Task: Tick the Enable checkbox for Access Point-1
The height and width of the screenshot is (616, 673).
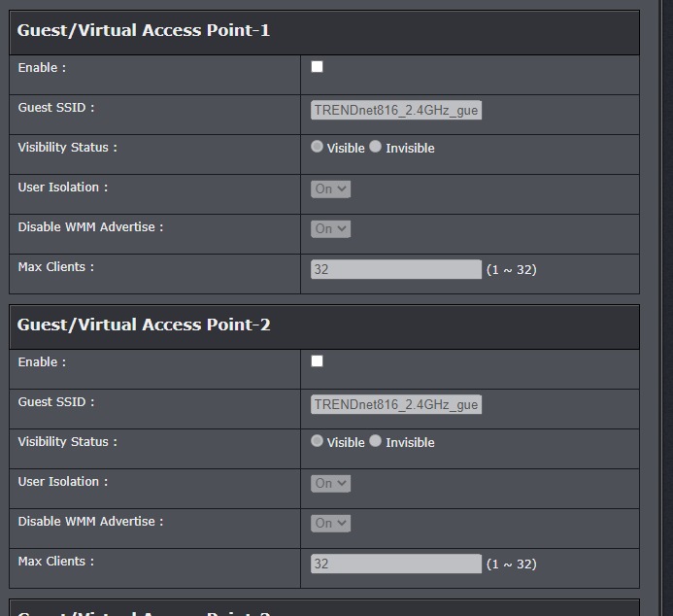Action: point(317,67)
